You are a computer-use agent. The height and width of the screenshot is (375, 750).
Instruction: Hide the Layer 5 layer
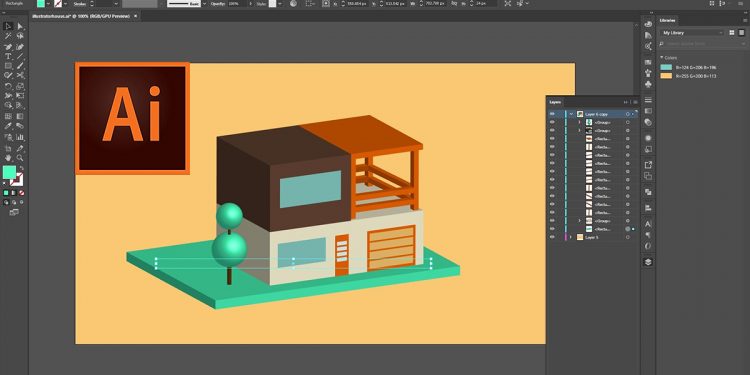552,237
